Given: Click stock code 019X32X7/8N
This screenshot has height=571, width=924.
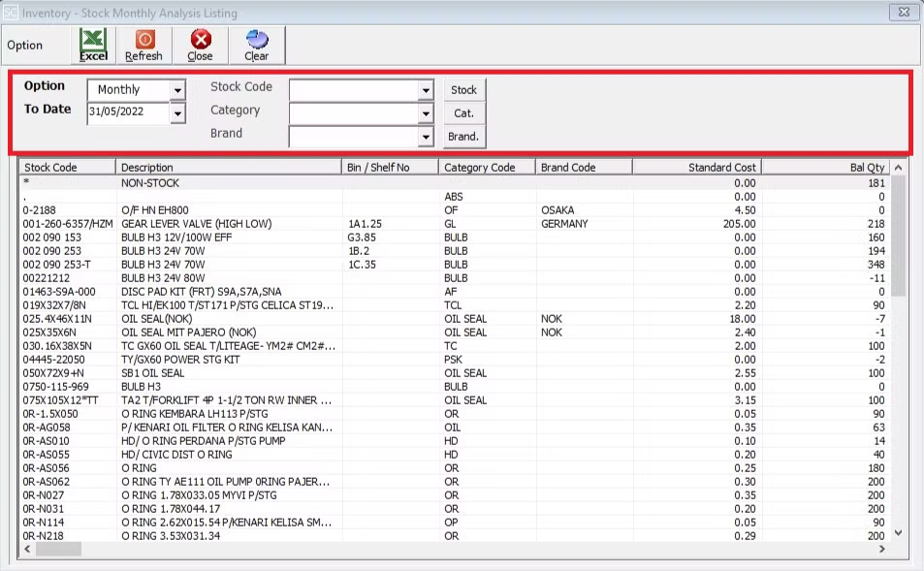Looking at the screenshot, I should [54, 305].
